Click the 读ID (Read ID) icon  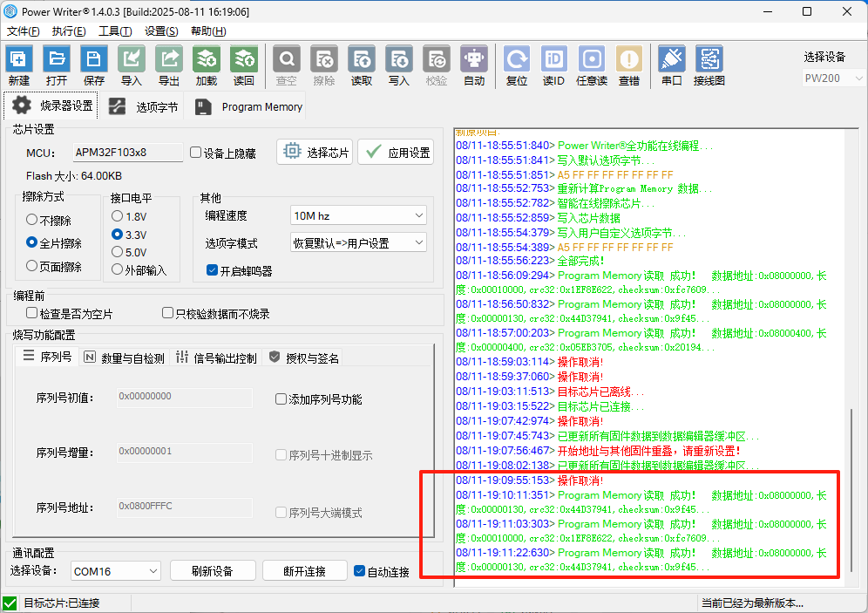(x=553, y=66)
